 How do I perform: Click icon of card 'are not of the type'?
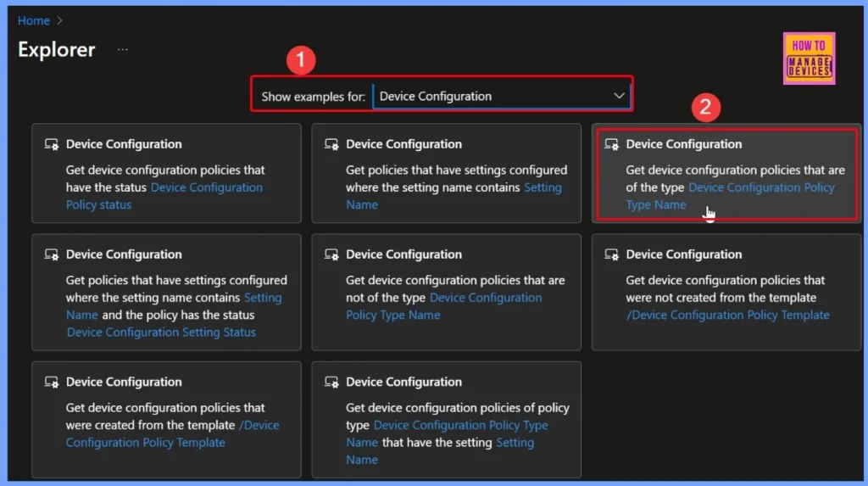(x=331, y=255)
